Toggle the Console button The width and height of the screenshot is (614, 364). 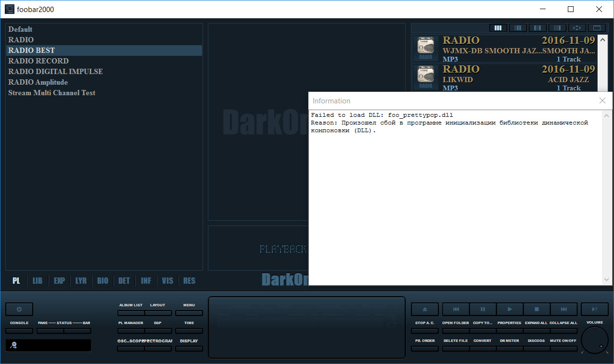point(19,331)
